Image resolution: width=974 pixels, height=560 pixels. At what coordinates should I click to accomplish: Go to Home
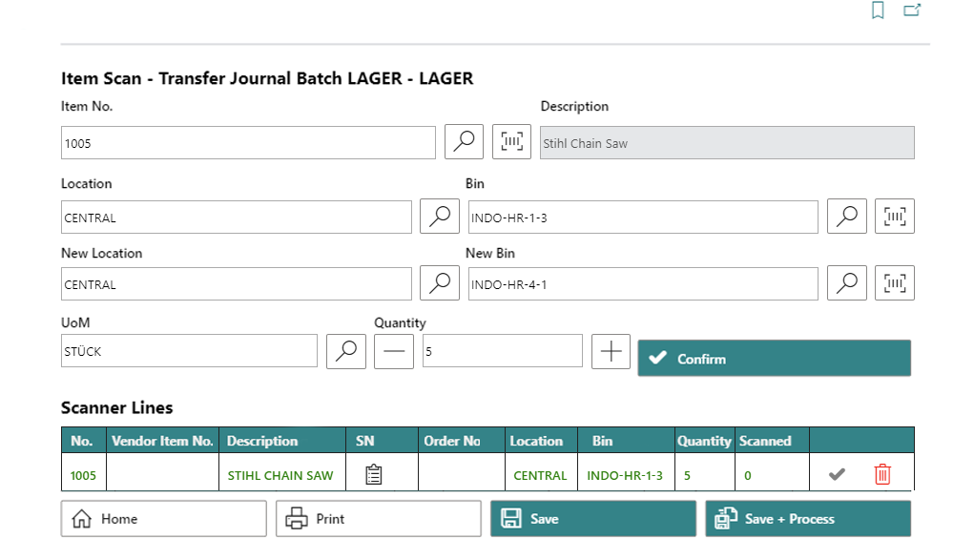coord(164,519)
